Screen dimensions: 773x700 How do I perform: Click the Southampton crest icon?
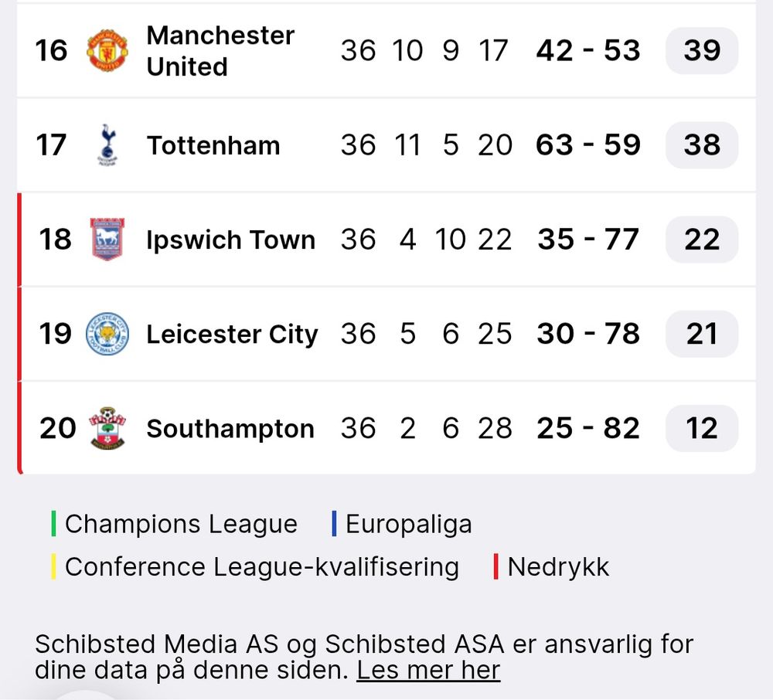(x=107, y=428)
